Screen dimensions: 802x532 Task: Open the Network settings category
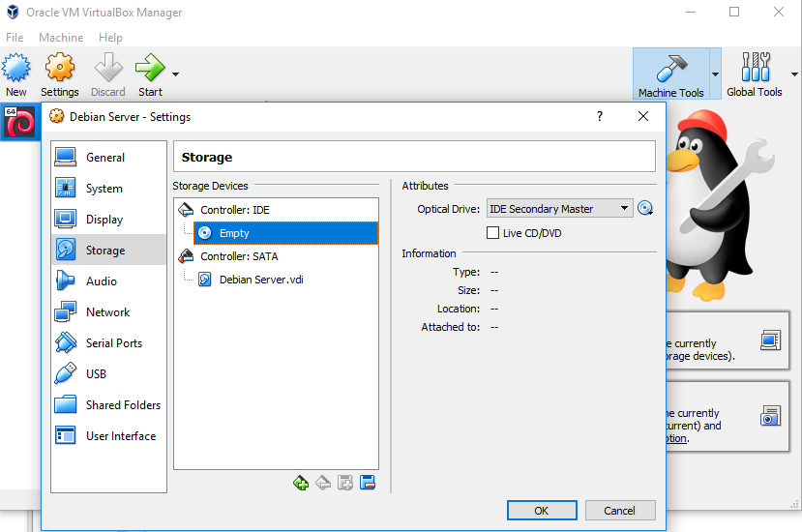tap(108, 312)
